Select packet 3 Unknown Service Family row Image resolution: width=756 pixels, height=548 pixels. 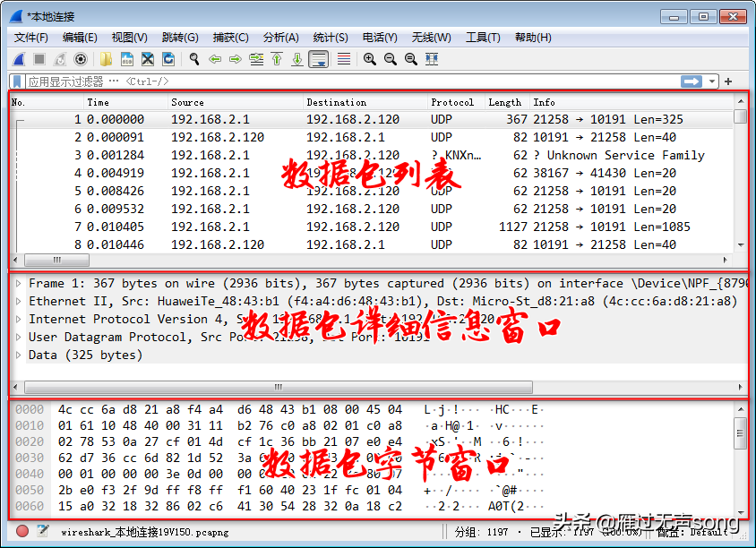click(371, 155)
